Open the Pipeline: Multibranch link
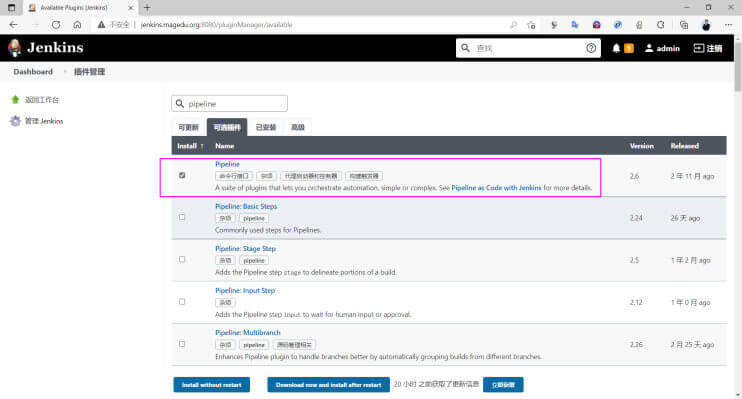 [x=247, y=333]
